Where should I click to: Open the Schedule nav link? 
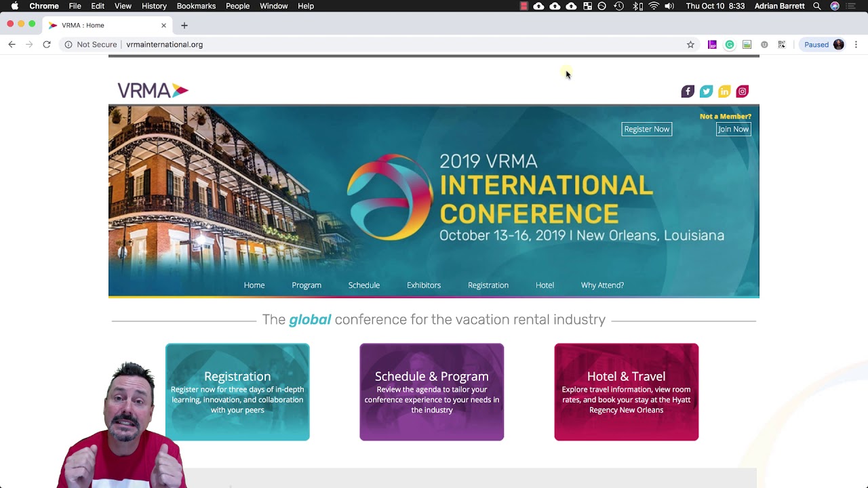point(364,285)
